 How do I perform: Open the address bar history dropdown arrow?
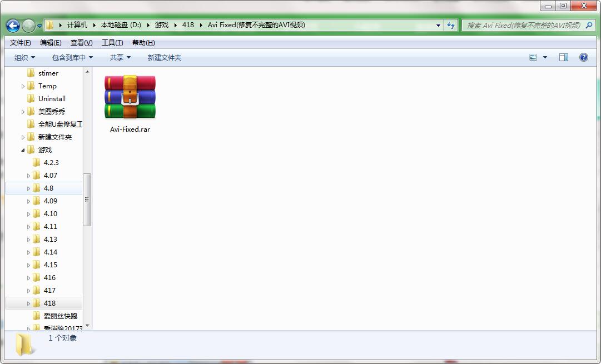coord(438,26)
